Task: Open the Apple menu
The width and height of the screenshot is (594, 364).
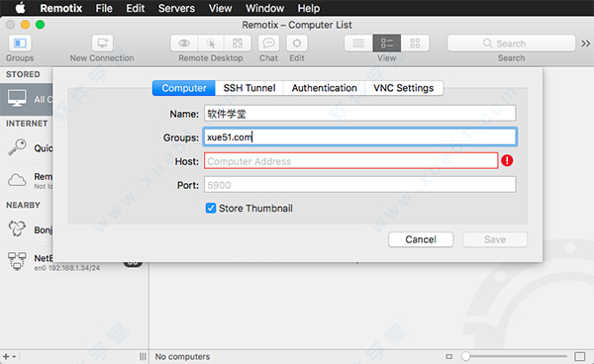Action: [20, 8]
